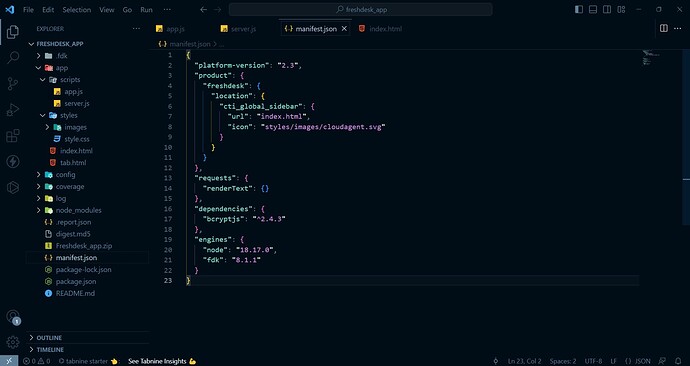Open Accounts icon with notification badge
The width and height of the screenshot is (690, 366).
[x=13, y=317]
